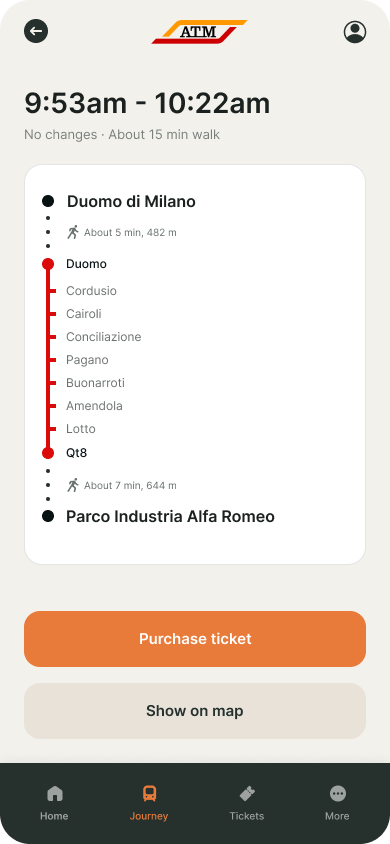Tap the Show on map button
This screenshot has width=390, height=844.
(195, 711)
